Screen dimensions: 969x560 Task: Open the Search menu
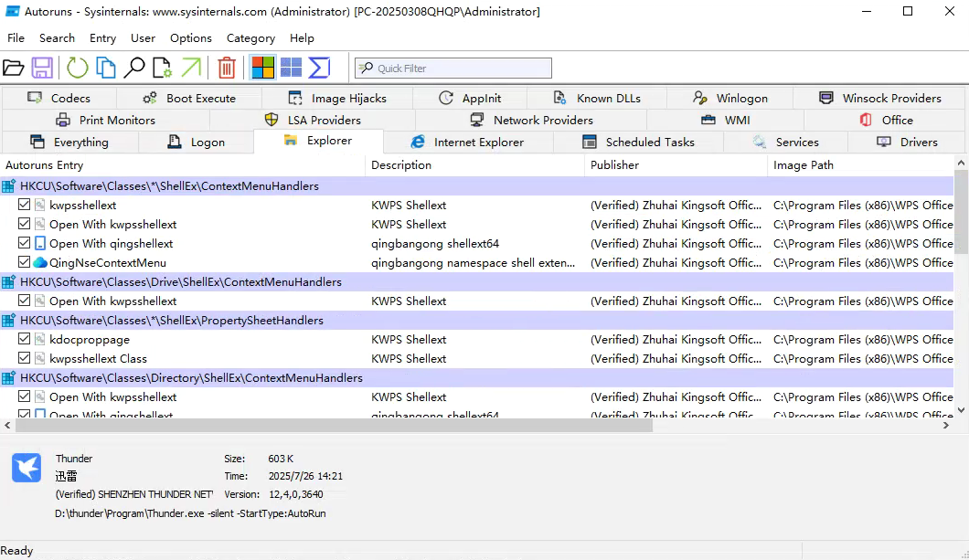coord(57,38)
